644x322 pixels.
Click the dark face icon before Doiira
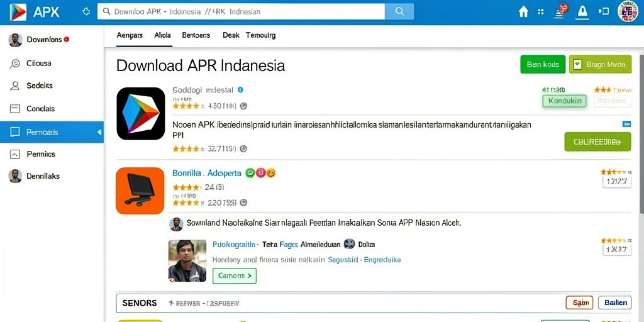349,244
